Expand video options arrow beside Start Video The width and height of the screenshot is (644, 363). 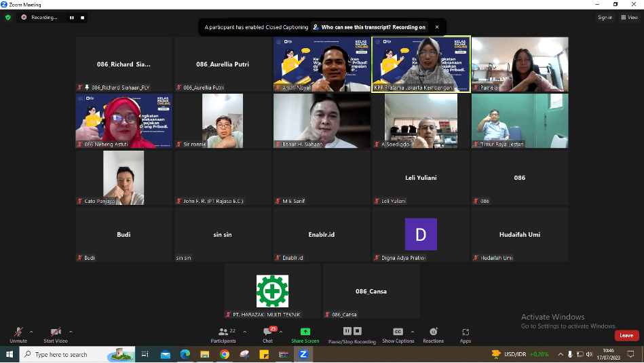[x=71, y=332]
